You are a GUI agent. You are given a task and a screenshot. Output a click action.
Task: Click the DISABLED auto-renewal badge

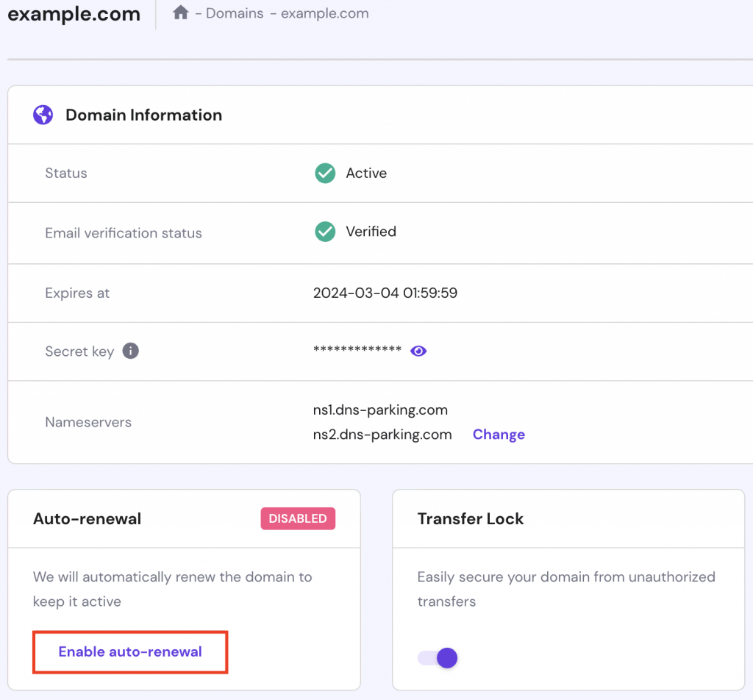298,518
